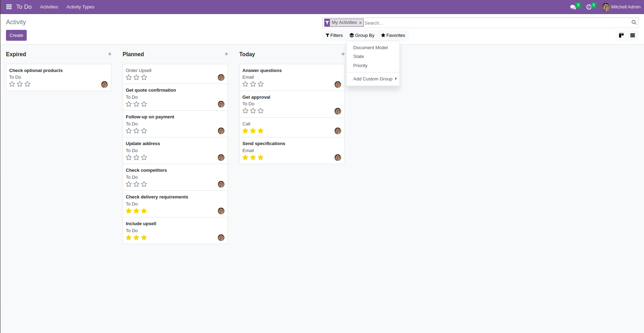Click avatar on Check competitors card

click(221, 184)
